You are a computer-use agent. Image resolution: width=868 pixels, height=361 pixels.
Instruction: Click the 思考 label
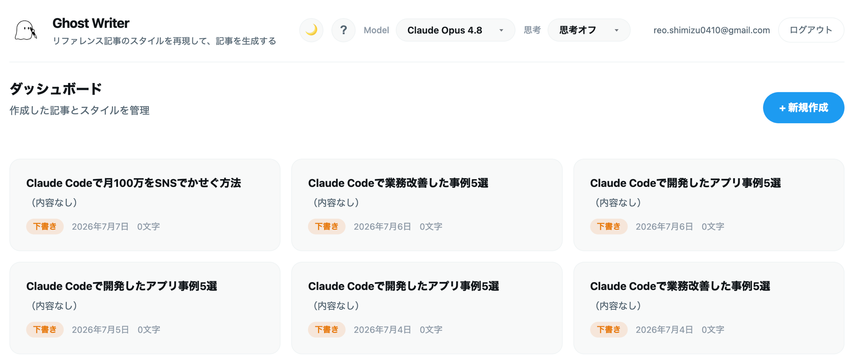click(532, 30)
